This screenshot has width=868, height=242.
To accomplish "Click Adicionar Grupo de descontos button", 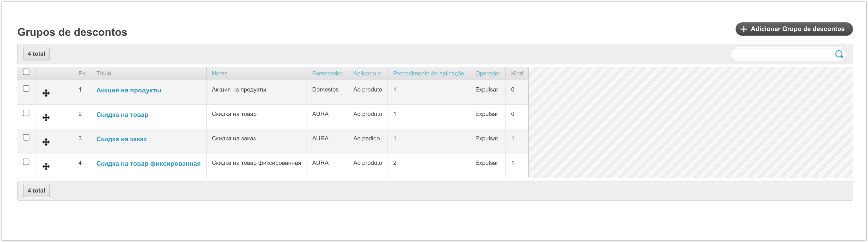I will 794,29.
